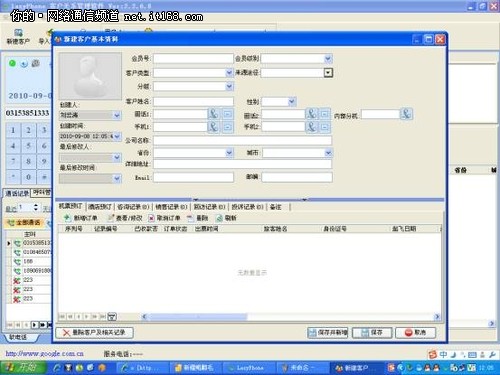Open the 最后修改人 dropdown

(117, 157)
